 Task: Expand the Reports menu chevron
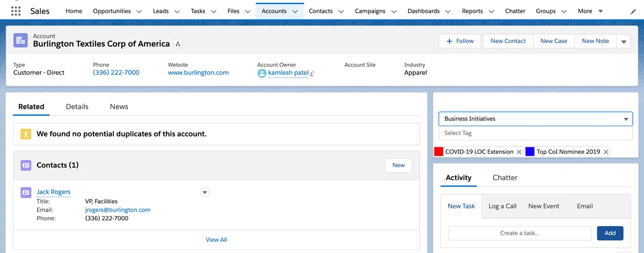[x=492, y=11]
